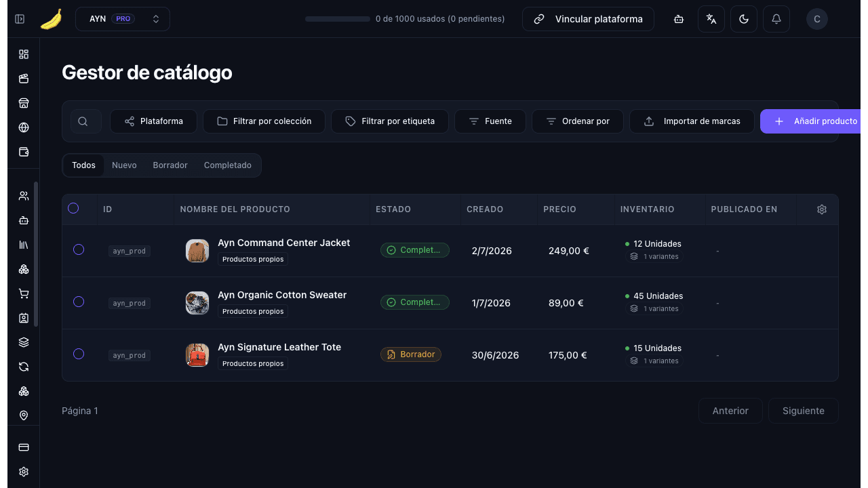Switch to the Todos tab
Screen dimensions: 868x488
coord(83,165)
